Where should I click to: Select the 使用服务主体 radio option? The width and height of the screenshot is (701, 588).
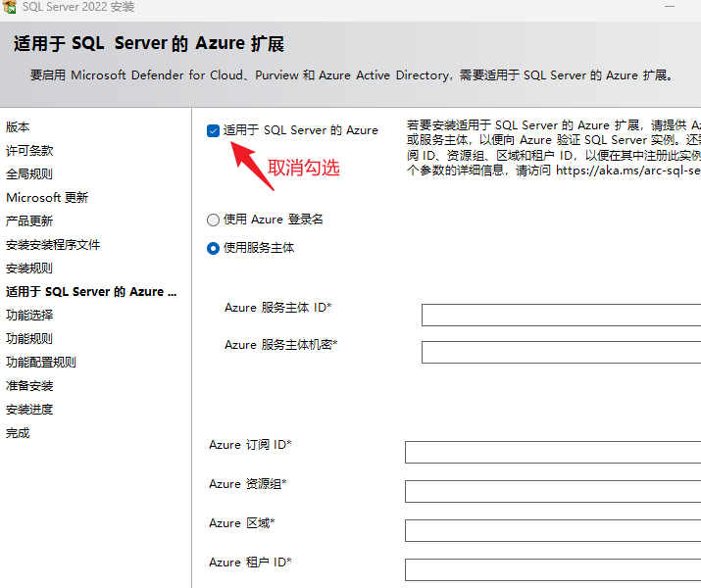(x=214, y=248)
